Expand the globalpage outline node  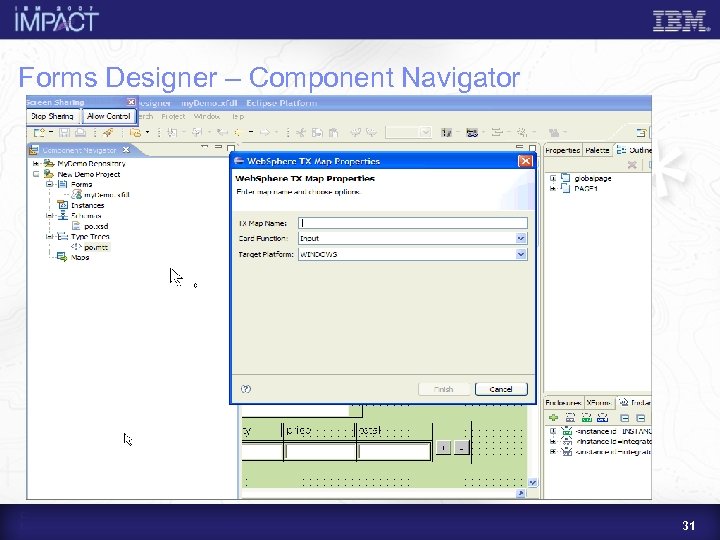553,178
